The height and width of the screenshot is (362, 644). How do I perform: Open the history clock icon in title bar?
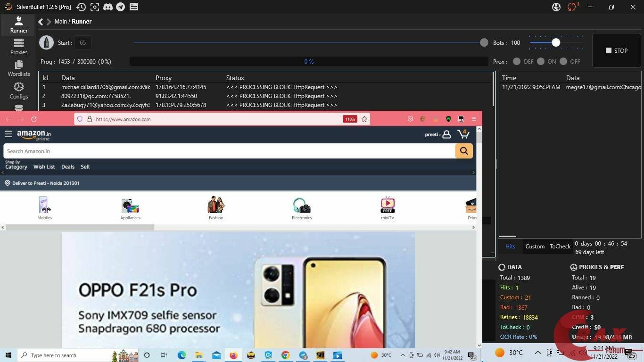pos(81,7)
